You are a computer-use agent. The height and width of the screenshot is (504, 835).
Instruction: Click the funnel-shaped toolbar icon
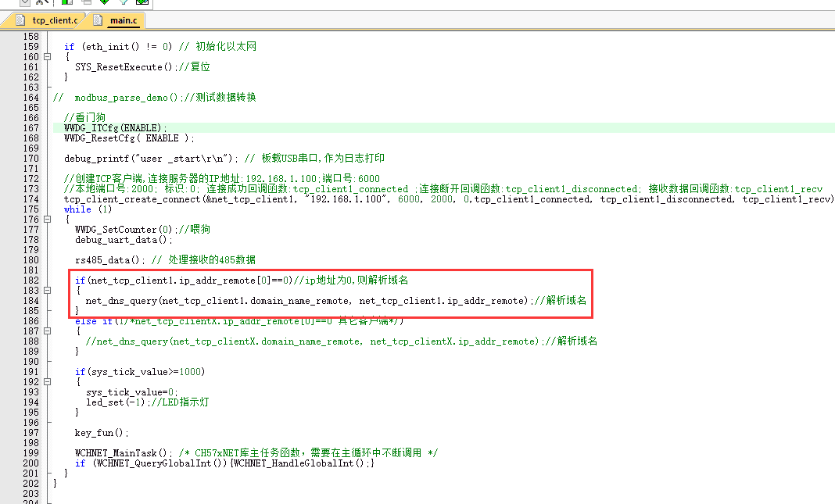coord(124,3)
